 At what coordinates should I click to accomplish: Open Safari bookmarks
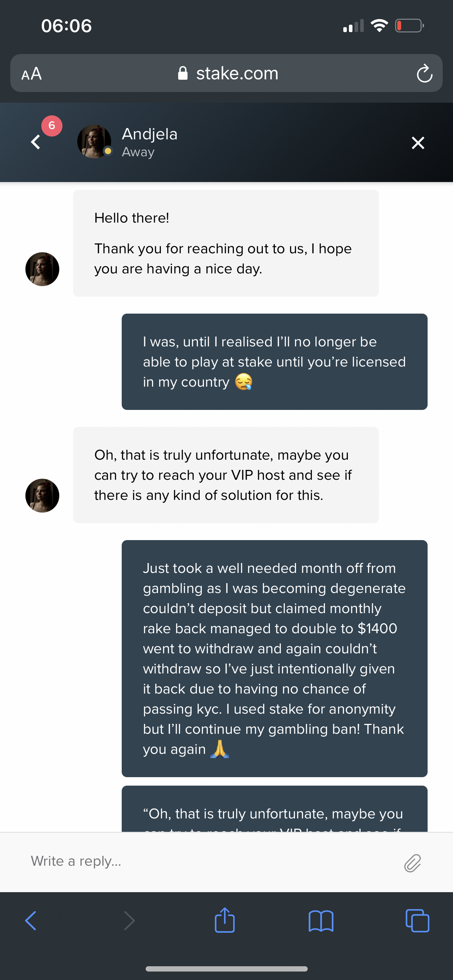click(321, 921)
